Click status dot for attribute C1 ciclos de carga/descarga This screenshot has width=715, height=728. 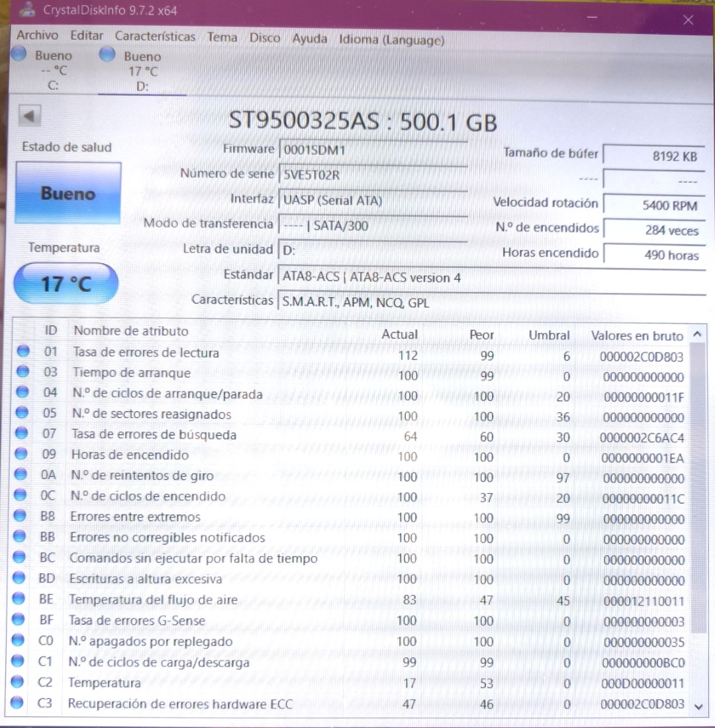[17, 660]
